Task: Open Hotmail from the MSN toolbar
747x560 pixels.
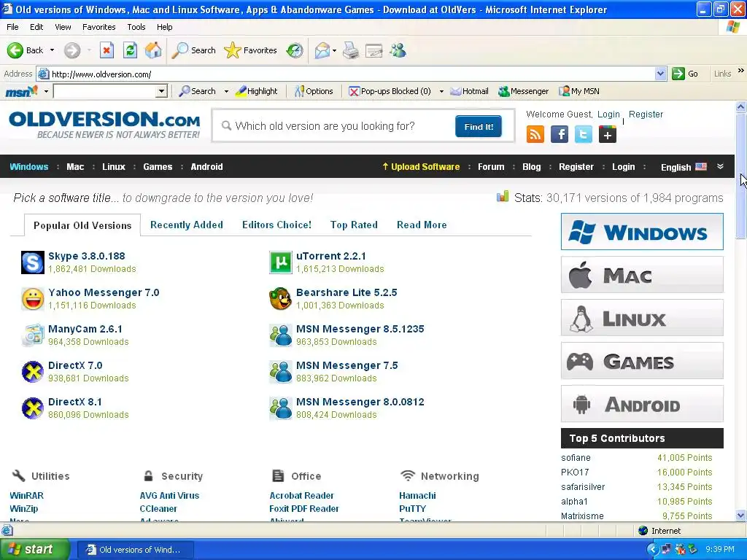Action: coord(470,91)
